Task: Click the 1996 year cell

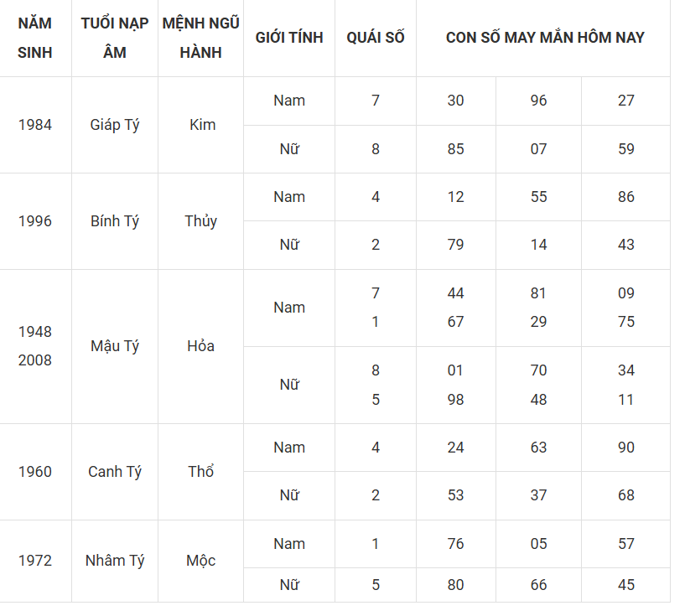Action: pos(35,221)
